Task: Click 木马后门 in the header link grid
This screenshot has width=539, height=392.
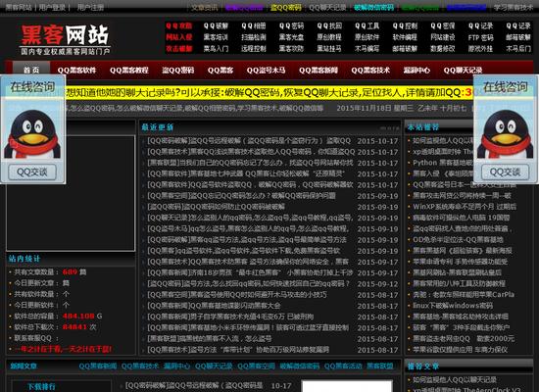Action: [518, 48]
